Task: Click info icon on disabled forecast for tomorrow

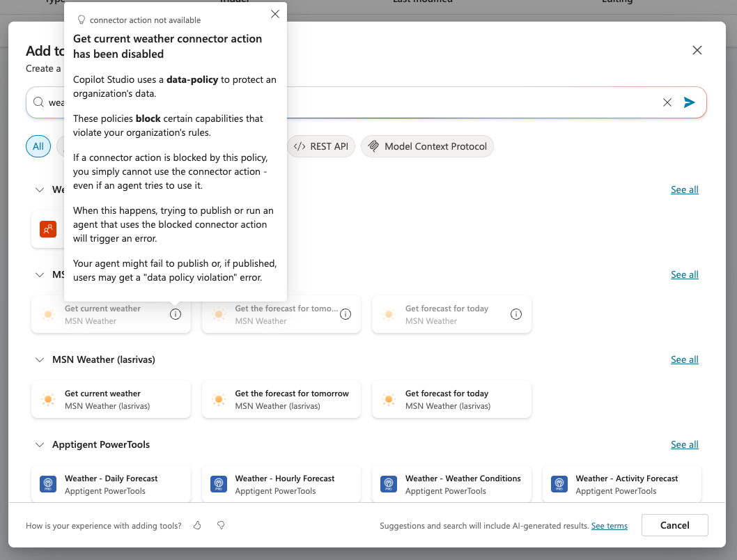Action: click(346, 314)
